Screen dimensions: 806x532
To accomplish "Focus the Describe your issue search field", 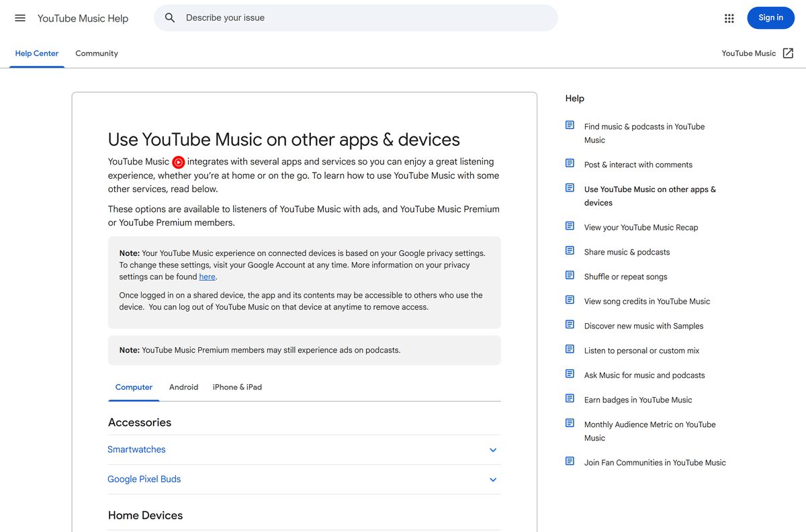I will [356, 18].
